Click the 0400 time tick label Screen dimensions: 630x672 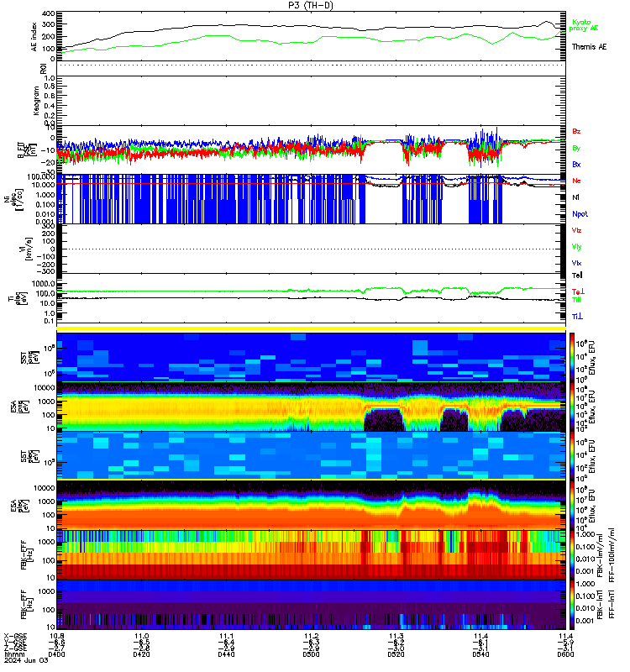click(56, 654)
